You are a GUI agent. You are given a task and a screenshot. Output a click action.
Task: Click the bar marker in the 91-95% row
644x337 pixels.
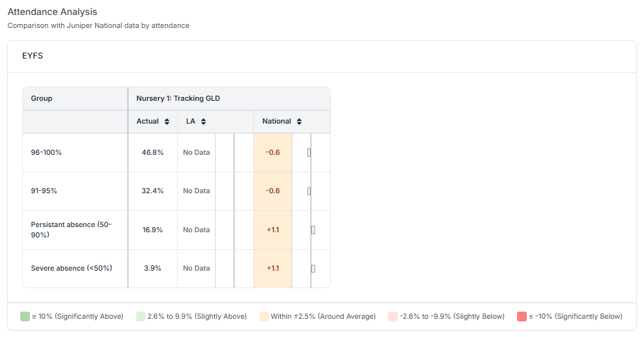pyautogui.click(x=309, y=191)
